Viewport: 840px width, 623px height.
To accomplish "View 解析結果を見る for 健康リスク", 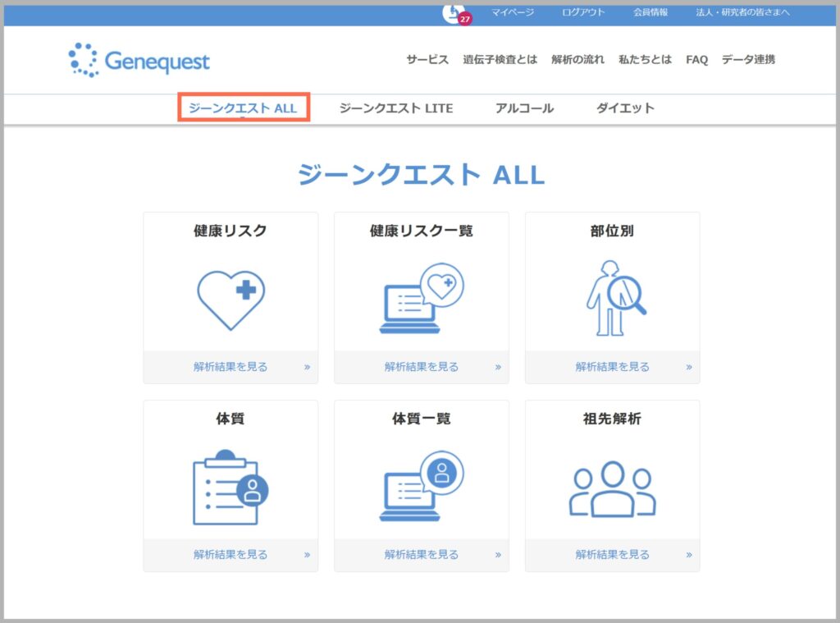I will (x=231, y=367).
